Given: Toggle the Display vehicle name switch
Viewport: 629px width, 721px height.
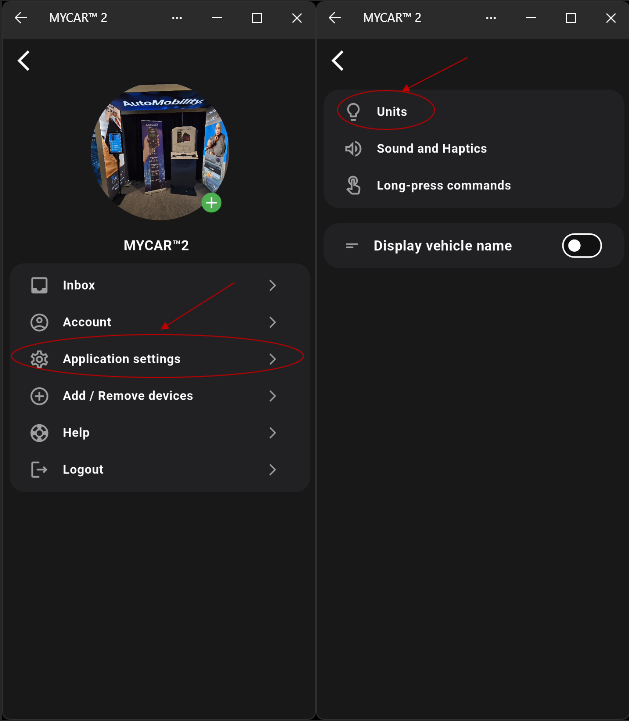Looking at the screenshot, I should 582,246.
